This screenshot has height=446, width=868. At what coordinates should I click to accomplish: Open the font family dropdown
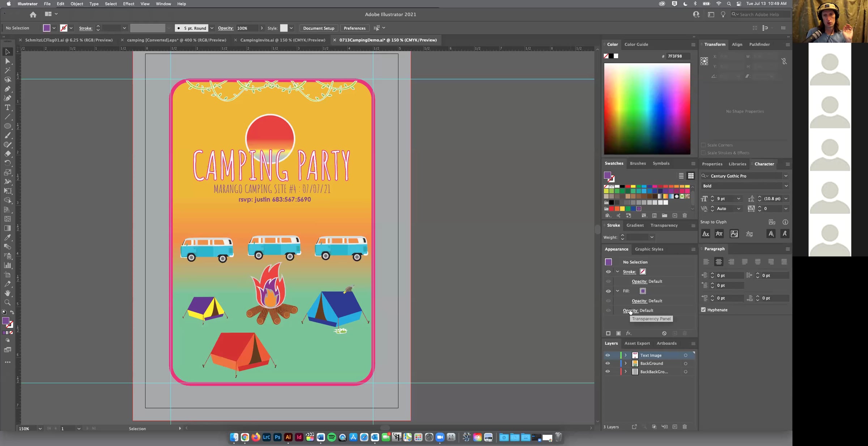coord(786,176)
